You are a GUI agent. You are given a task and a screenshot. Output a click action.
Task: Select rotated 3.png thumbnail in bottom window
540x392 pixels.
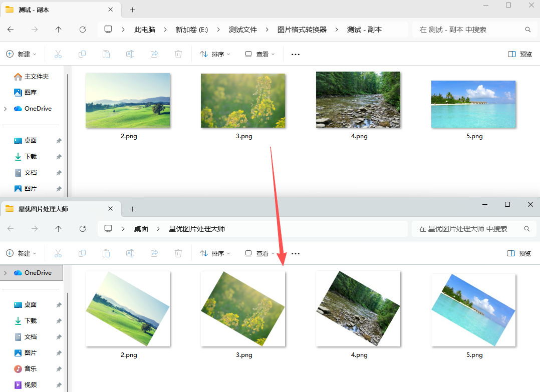(x=243, y=309)
